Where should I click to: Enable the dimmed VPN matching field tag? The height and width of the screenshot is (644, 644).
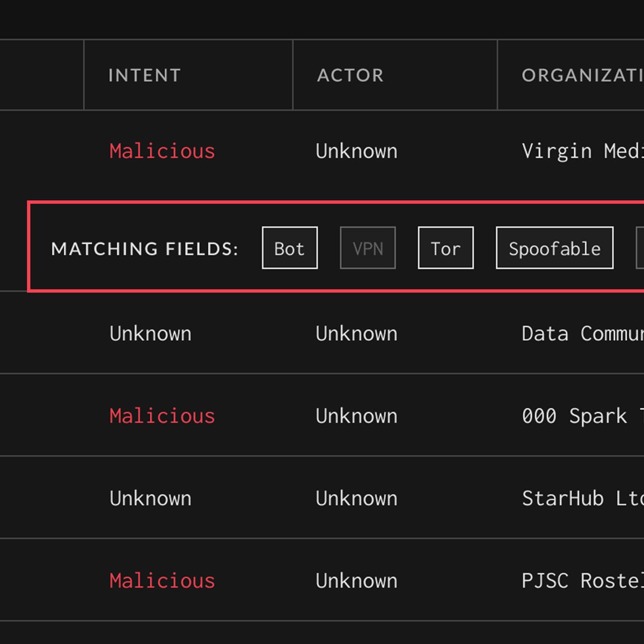coord(368,248)
